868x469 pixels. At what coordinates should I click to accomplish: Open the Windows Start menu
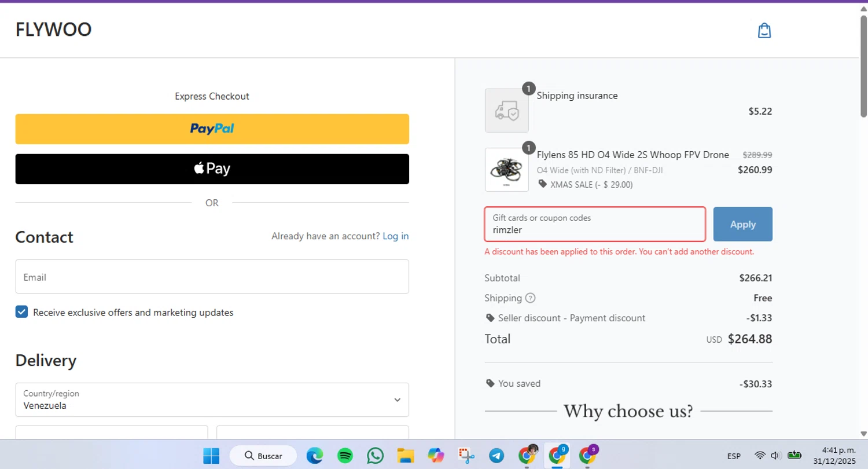coord(211,456)
